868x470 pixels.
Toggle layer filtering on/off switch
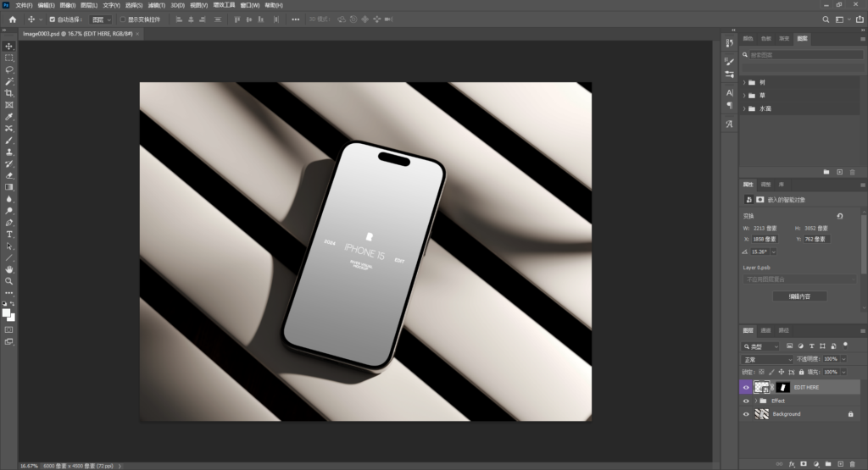pyautogui.click(x=845, y=345)
